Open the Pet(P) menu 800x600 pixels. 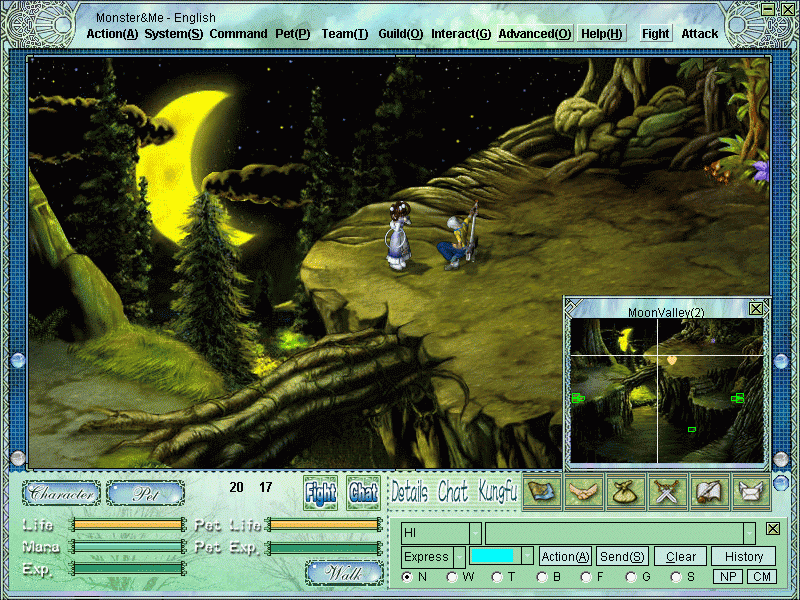click(293, 34)
